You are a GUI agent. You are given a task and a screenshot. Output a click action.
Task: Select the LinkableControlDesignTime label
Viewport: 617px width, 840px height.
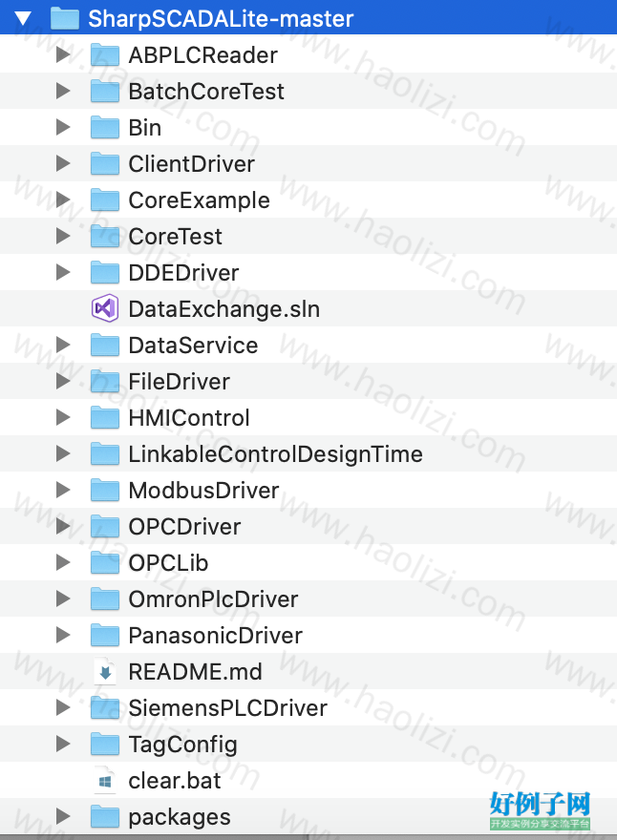(x=275, y=454)
